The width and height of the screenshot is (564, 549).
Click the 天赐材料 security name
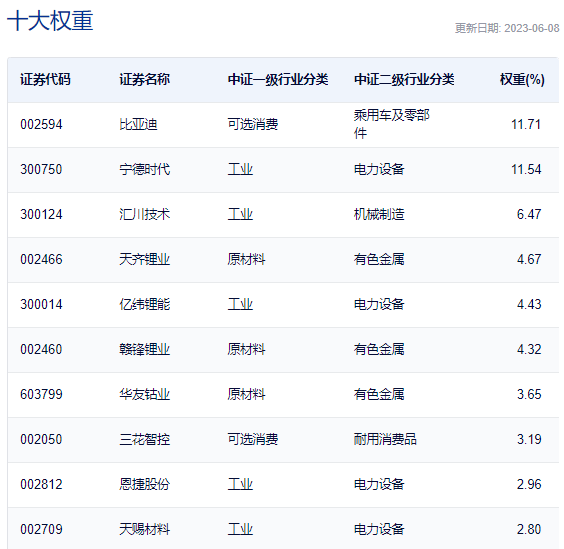coord(145,529)
